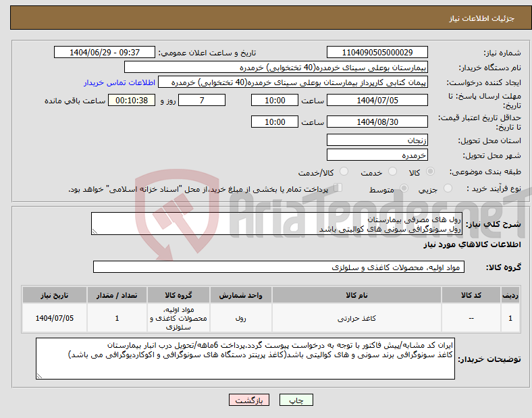Screen dimensions: 532x418
Task: Click the کاغذ حرارتی item name cell
Action: 356,318
